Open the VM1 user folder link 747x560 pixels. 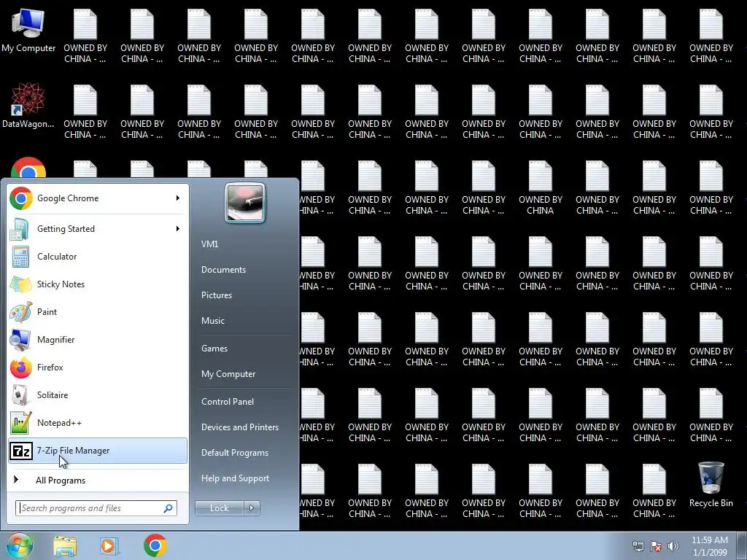click(209, 244)
